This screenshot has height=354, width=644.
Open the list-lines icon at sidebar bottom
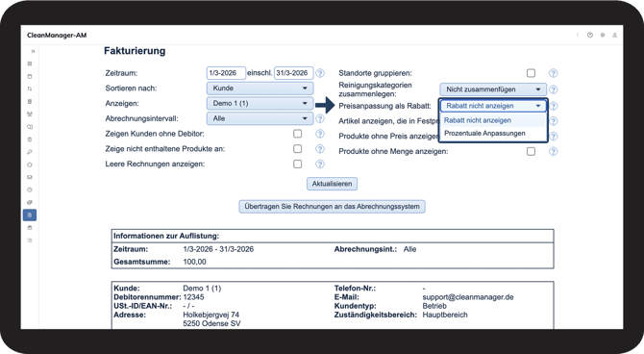[30, 240]
